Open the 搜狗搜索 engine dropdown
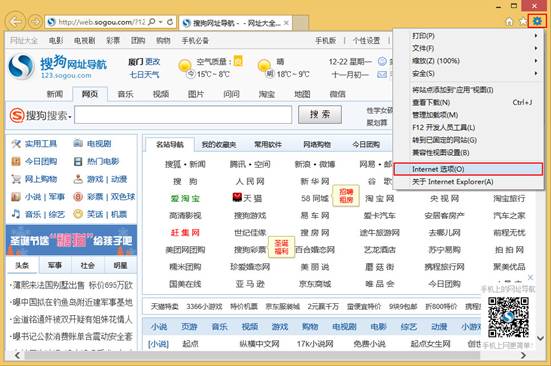The image size is (551, 366). click(70, 117)
